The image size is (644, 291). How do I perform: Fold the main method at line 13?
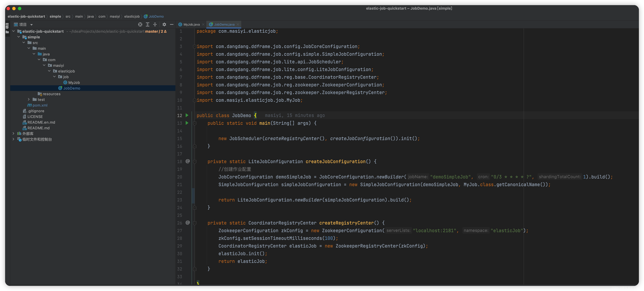[195, 123]
